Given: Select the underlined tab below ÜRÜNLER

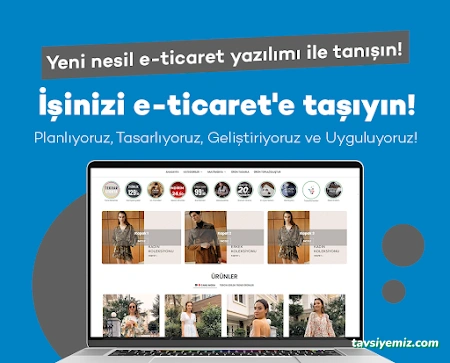Looking at the screenshot, I should pyautogui.click(x=205, y=285).
